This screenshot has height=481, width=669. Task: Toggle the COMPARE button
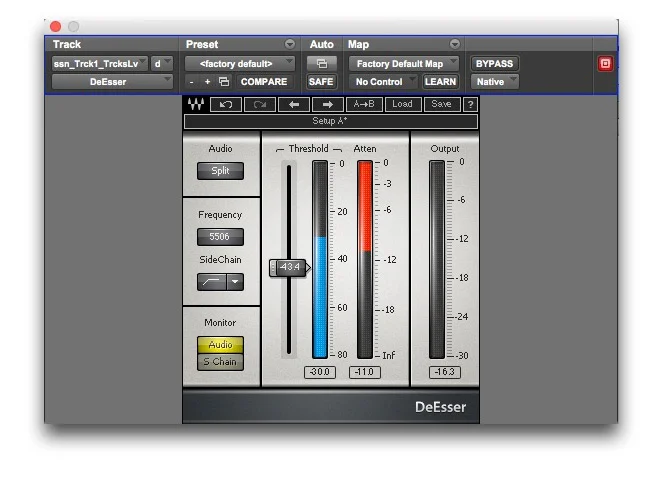pos(264,82)
